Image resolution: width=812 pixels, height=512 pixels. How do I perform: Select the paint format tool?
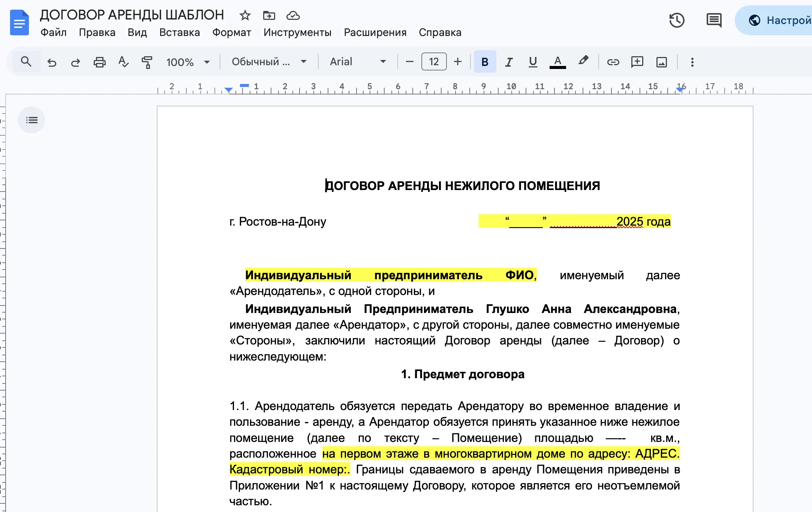(147, 62)
